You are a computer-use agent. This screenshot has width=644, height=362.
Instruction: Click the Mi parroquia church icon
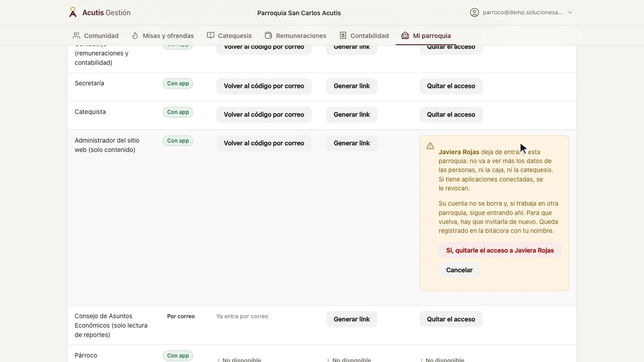coord(405,35)
